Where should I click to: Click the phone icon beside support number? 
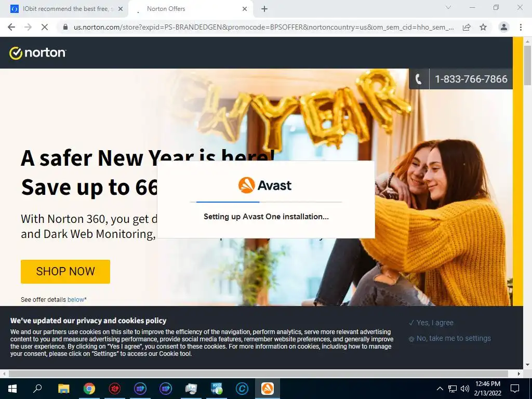[x=419, y=79]
